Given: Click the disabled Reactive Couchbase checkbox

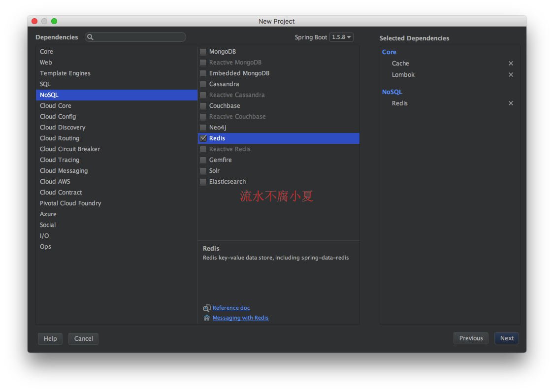Looking at the screenshot, I should (x=203, y=117).
